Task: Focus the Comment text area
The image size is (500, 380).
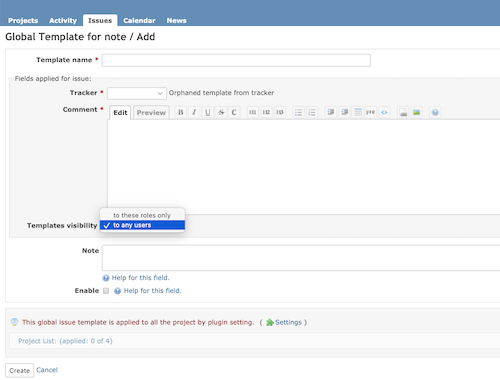Action: click(x=303, y=167)
